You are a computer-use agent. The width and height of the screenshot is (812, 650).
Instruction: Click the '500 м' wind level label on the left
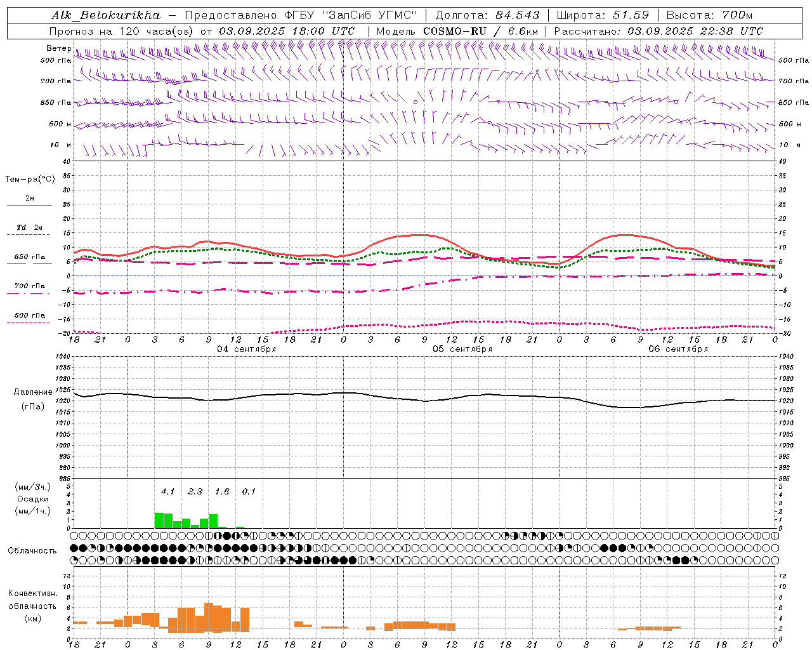[x=60, y=124]
